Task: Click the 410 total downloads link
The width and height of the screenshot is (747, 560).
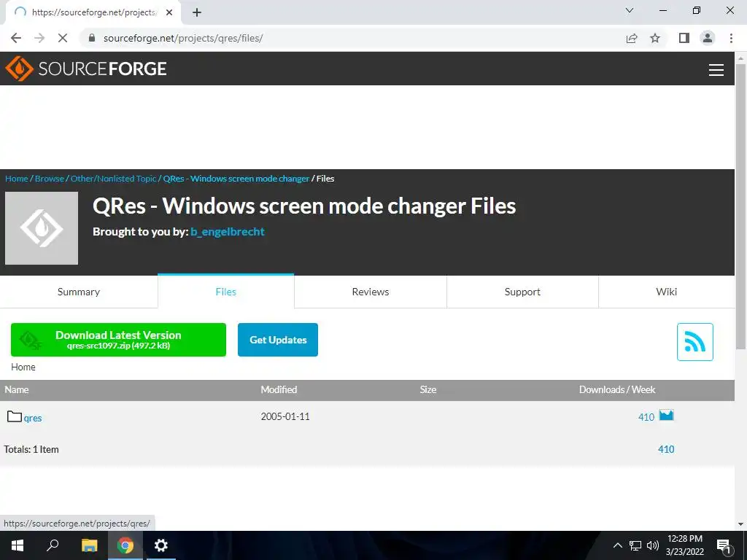Action: point(666,449)
